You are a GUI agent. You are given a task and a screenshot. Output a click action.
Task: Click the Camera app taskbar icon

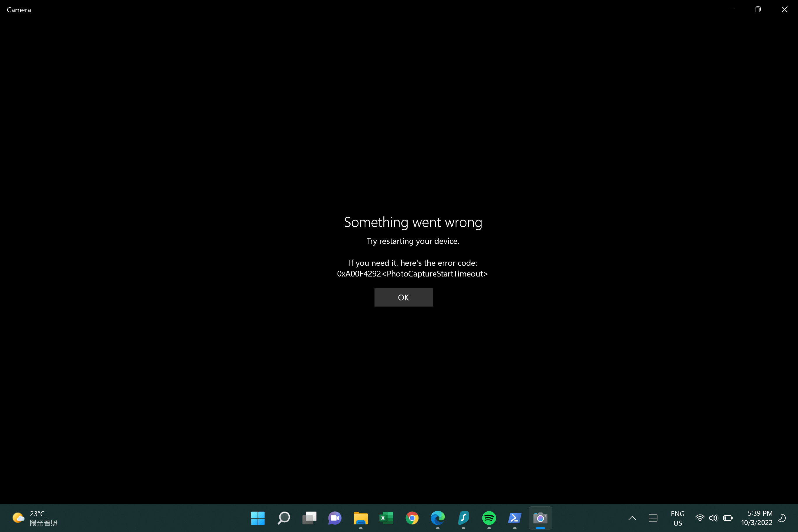click(x=540, y=518)
